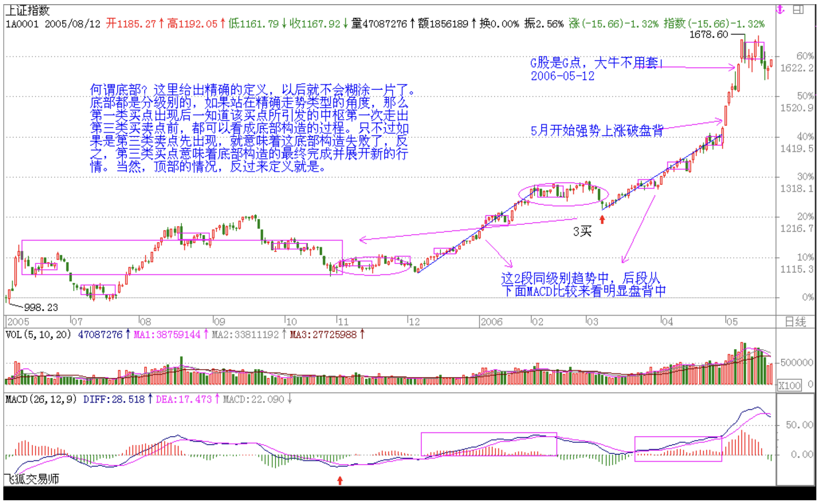Screen dimensions: 818x504
Task: Open VOL(5,10,20) indicator settings
Action: pyautogui.click(x=38, y=334)
